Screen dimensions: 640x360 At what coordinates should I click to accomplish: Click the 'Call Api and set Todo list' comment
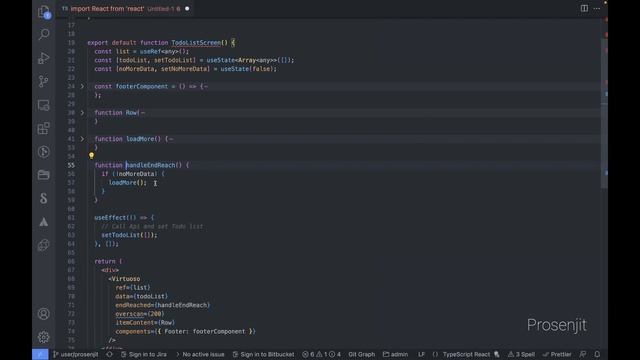point(152,226)
